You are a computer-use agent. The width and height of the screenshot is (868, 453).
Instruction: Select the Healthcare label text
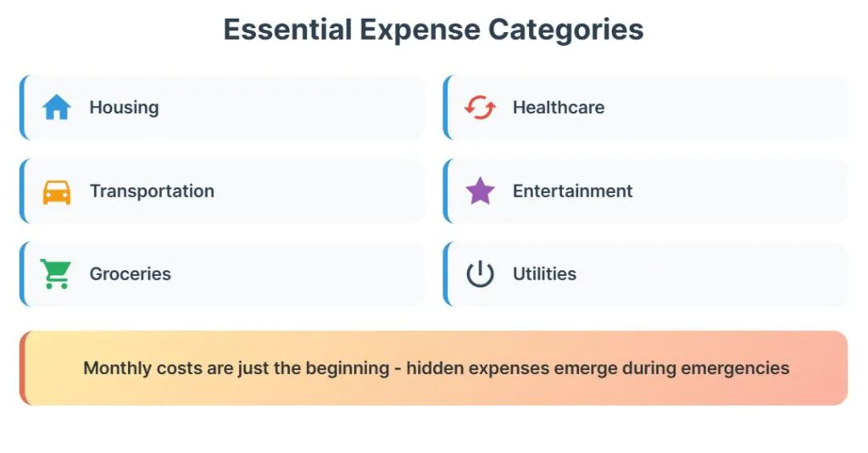point(559,108)
